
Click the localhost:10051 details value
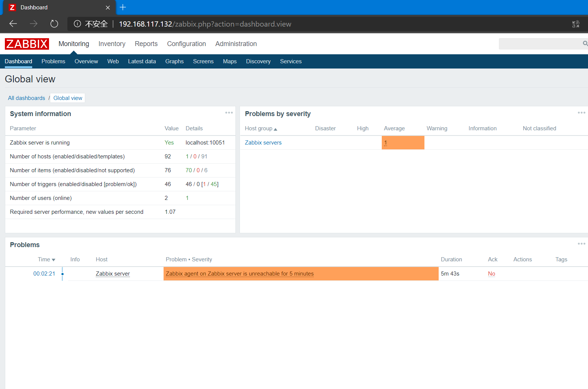pos(205,143)
